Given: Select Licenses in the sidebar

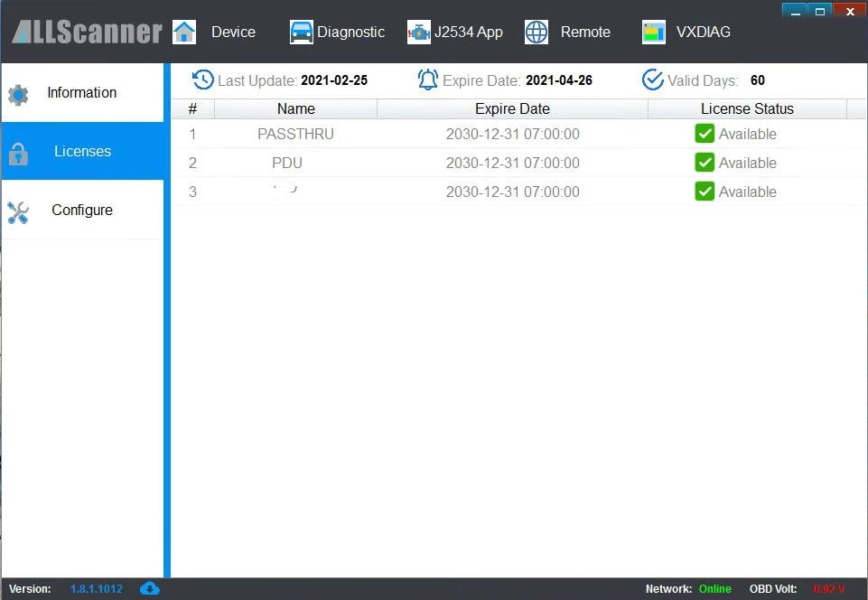Looking at the screenshot, I should 82,151.
